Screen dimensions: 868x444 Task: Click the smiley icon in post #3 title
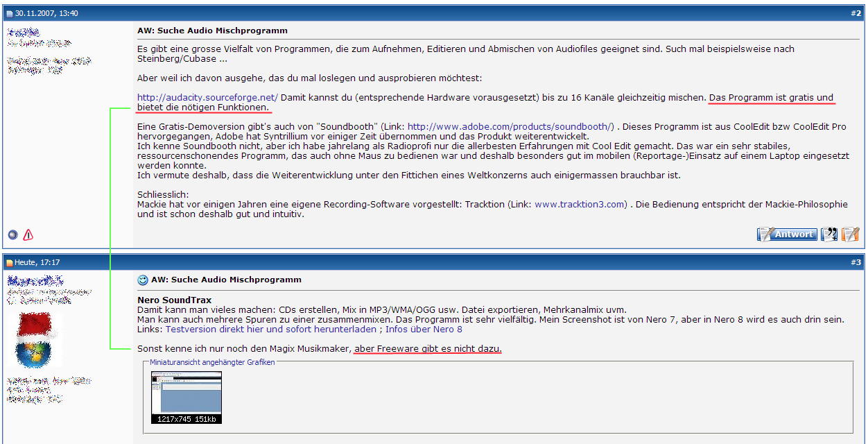coord(143,280)
